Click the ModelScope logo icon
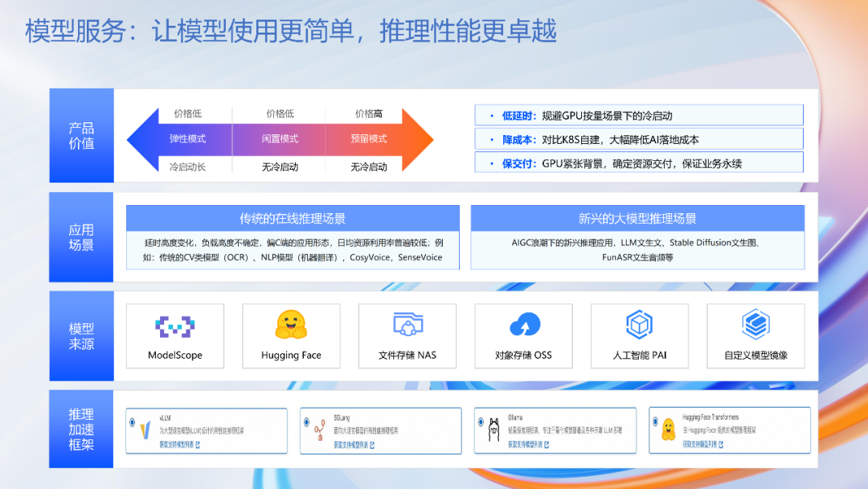Viewport: 868px width, 489px height. (175, 327)
